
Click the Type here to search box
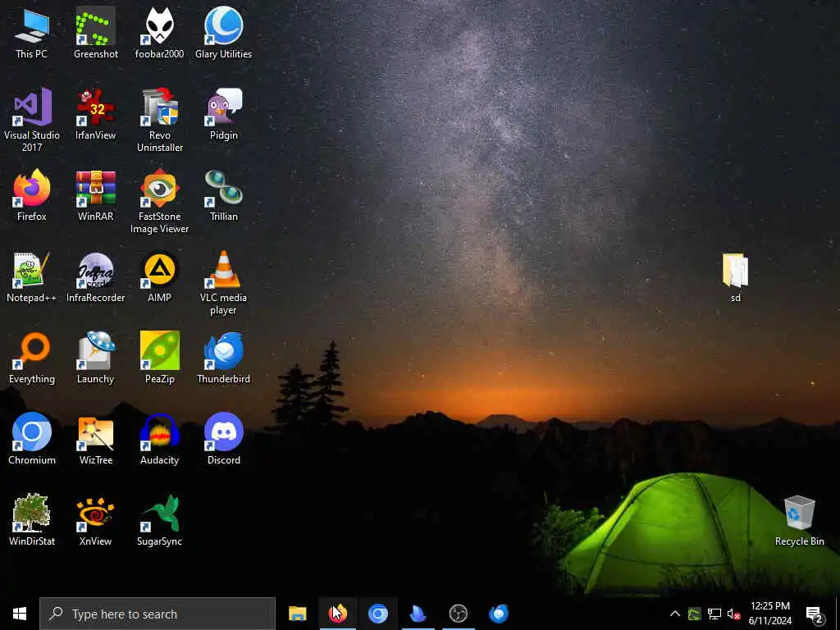pyautogui.click(x=157, y=614)
